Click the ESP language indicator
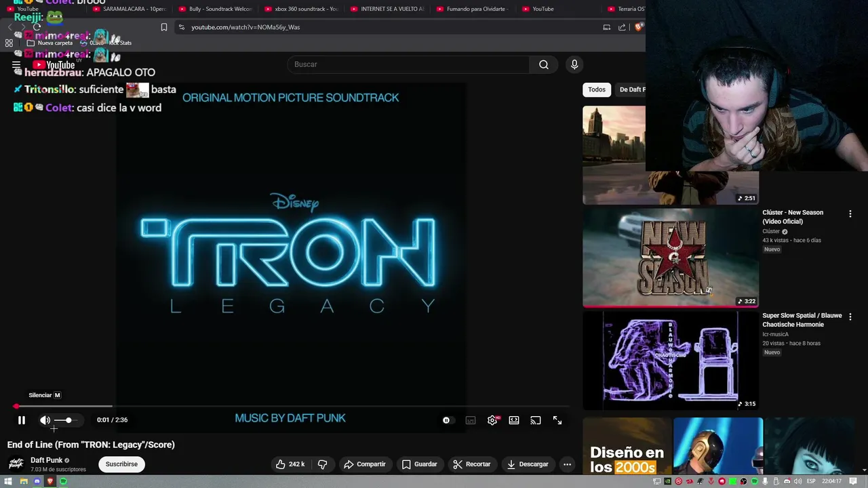 [811, 481]
